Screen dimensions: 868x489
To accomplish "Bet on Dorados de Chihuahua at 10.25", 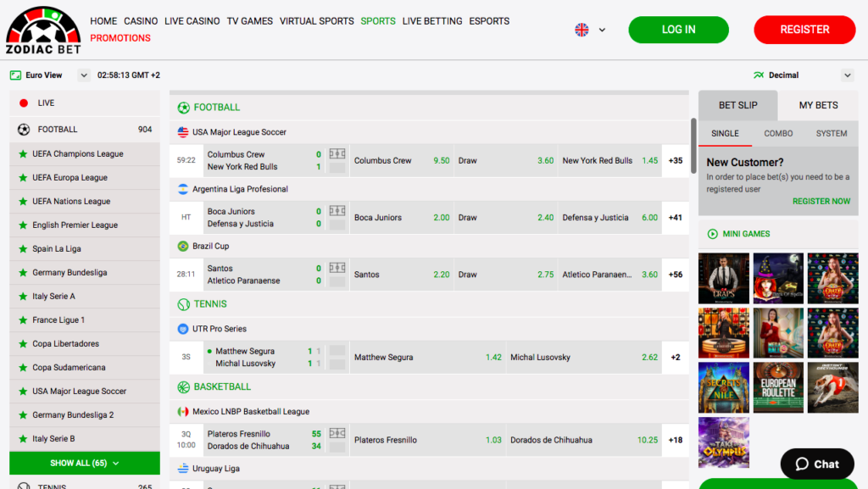I will [584, 441].
